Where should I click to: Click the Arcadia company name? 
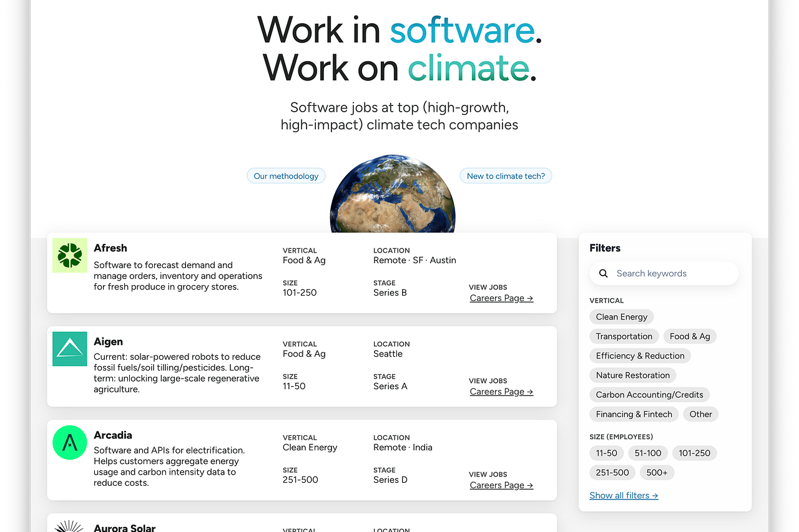[113, 435]
